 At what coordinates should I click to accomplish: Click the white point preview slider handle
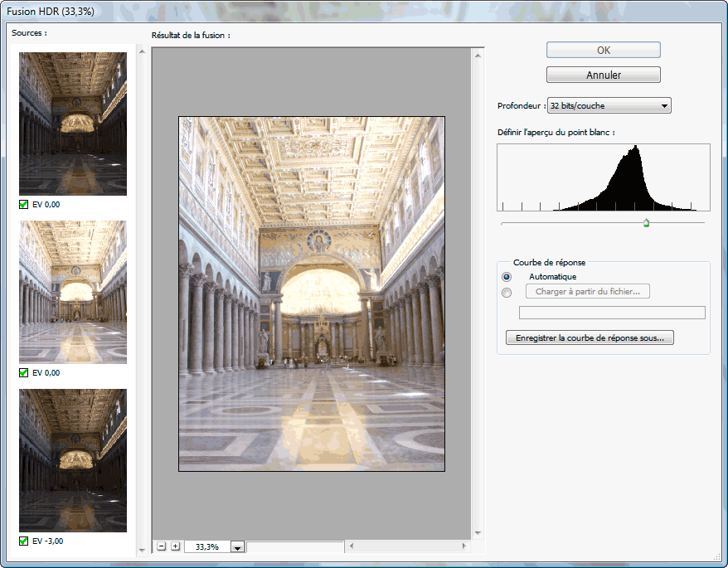(646, 223)
